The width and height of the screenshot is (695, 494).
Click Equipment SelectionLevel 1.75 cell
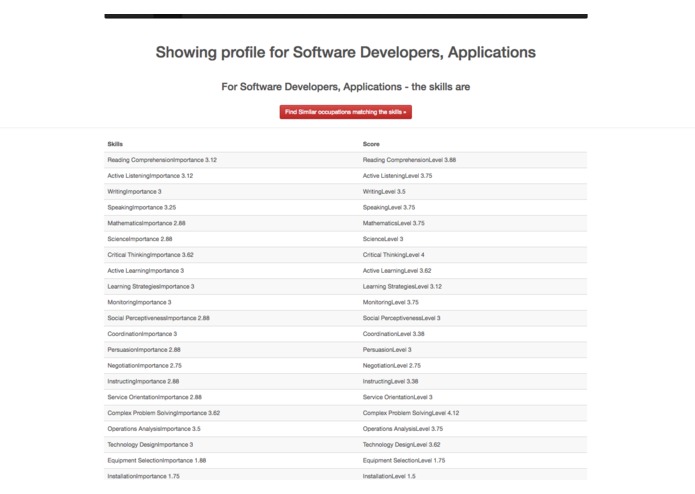404,461
